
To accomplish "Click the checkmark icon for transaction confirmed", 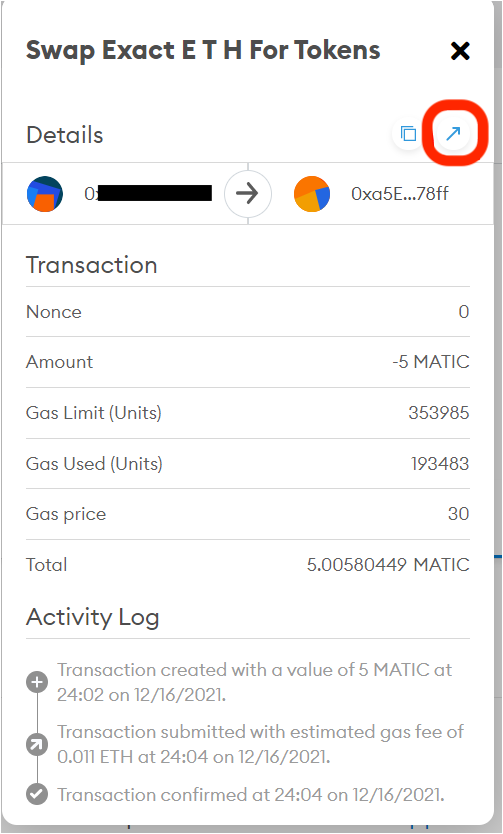I will (x=37, y=795).
